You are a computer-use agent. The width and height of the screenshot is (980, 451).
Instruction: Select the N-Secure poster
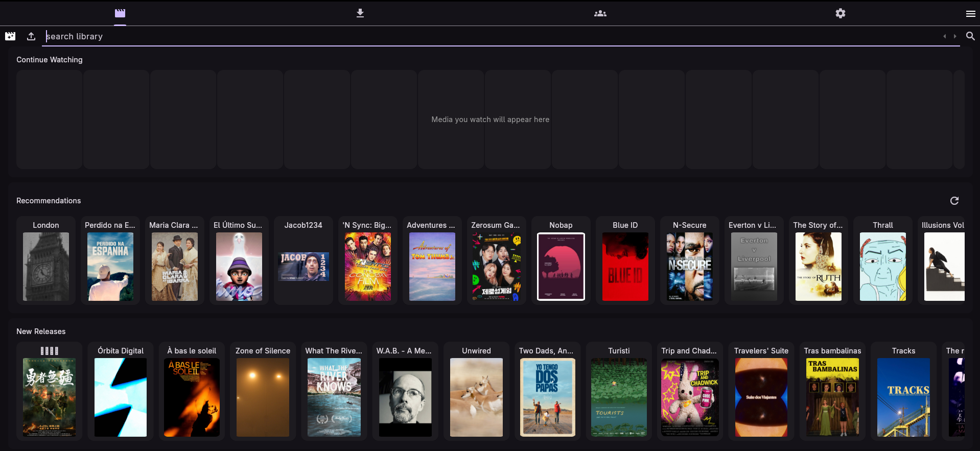coord(690,267)
